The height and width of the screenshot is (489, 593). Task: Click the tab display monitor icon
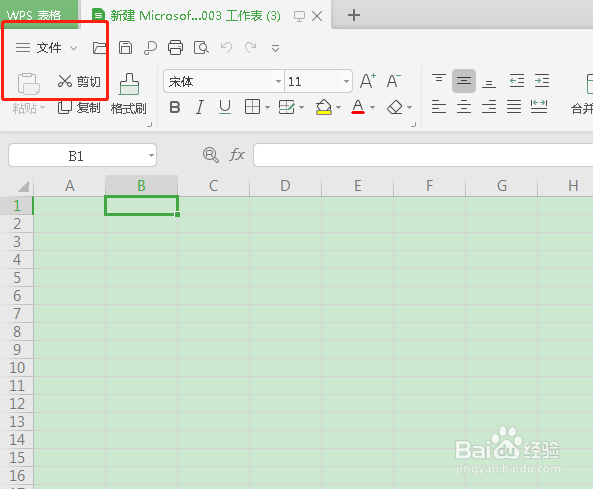point(299,16)
